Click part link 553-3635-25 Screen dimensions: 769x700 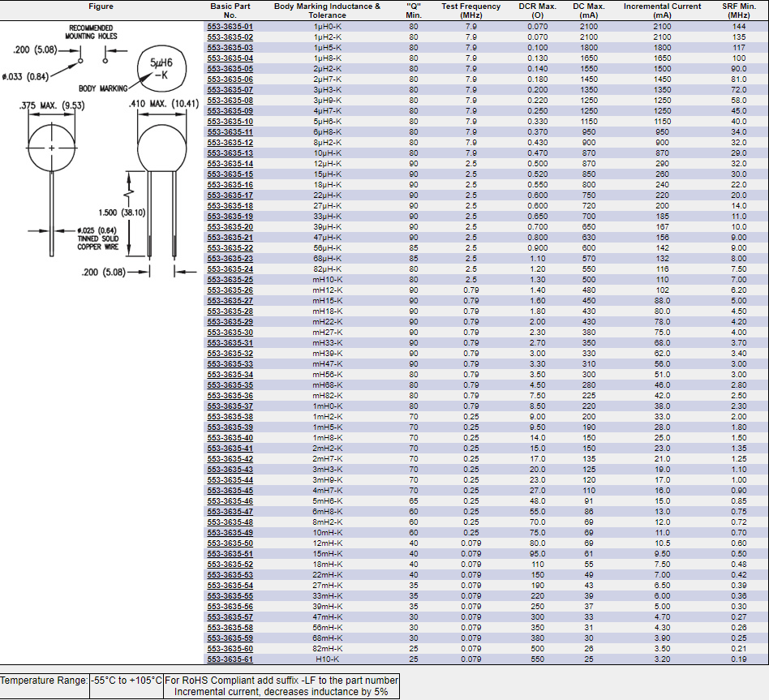(x=230, y=280)
